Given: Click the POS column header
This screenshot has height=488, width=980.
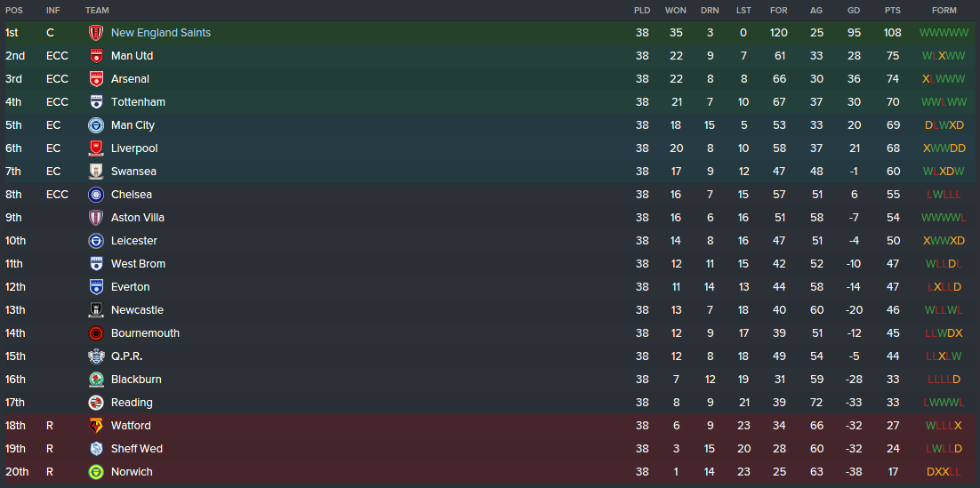Looking at the screenshot, I should [14, 11].
